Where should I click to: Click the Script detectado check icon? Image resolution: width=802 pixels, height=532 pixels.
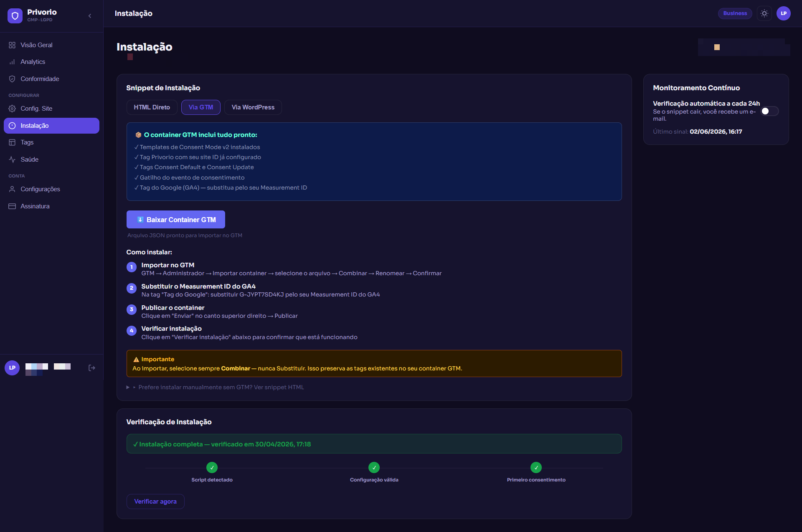click(x=212, y=468)
